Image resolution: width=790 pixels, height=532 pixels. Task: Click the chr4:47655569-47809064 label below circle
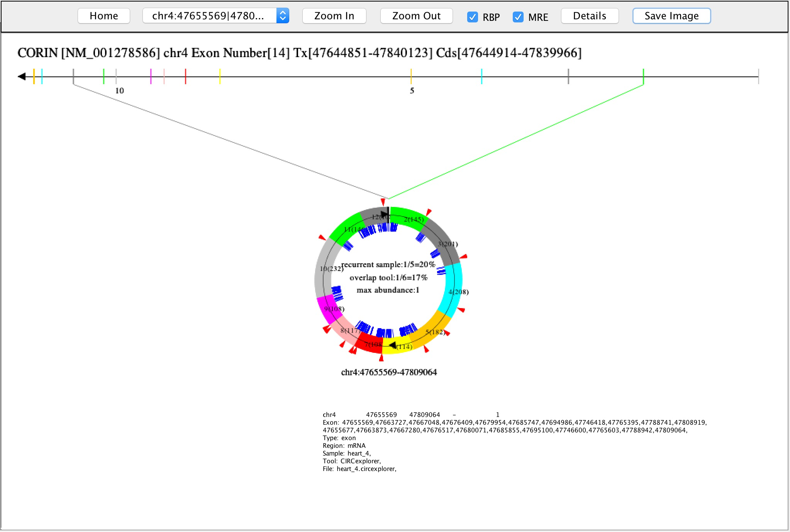click(x=389, y=372)
